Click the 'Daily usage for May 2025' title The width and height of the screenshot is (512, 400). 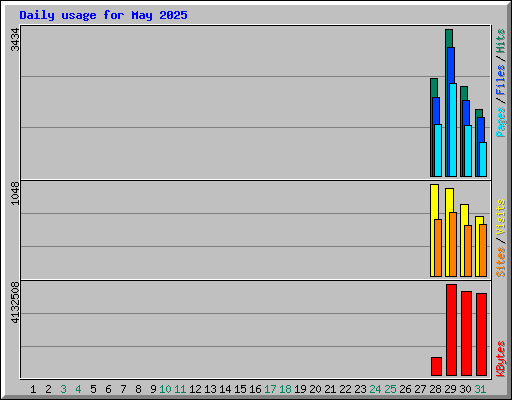(103, 15)
